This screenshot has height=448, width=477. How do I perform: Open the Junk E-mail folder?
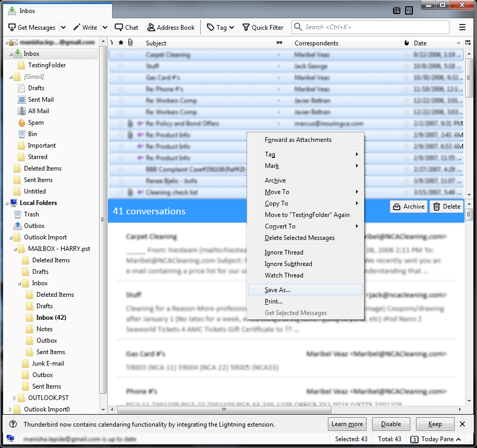click(48, 364)
